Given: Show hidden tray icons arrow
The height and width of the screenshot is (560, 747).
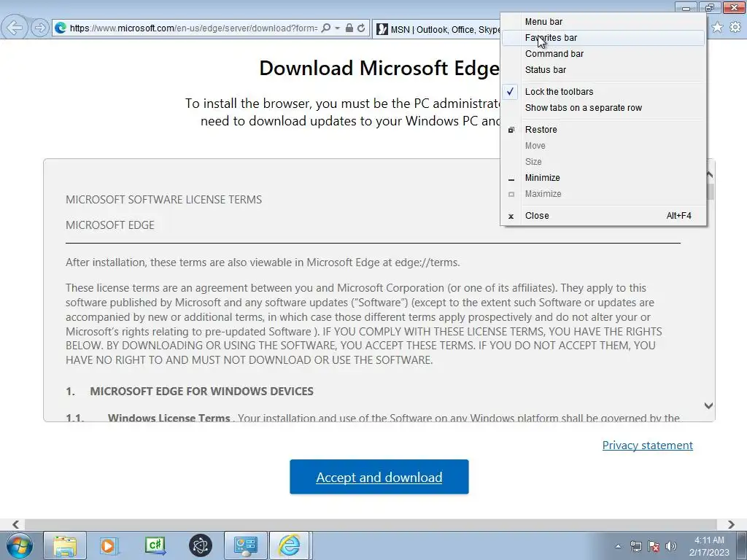Looking at the screenshot, I should (618, 546).
